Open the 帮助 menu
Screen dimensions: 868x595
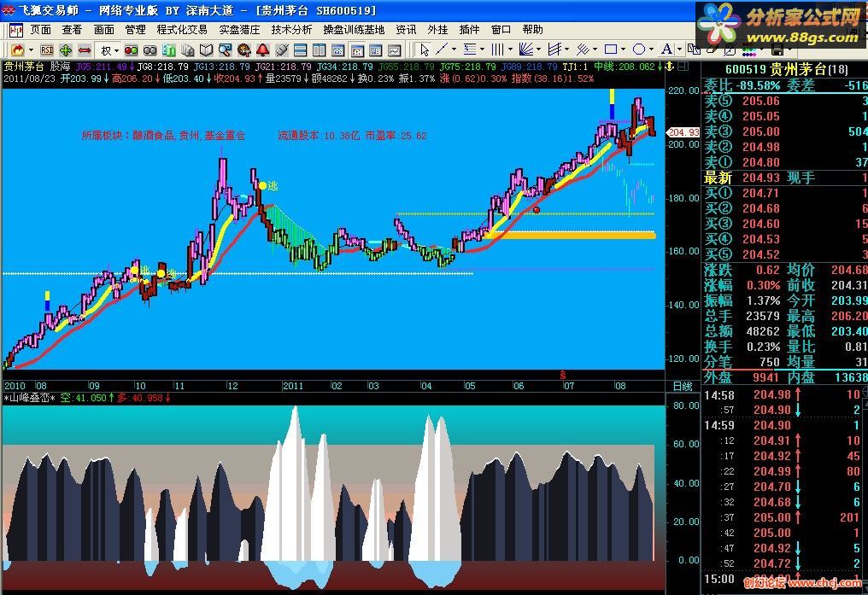click(x=532, y=30)
